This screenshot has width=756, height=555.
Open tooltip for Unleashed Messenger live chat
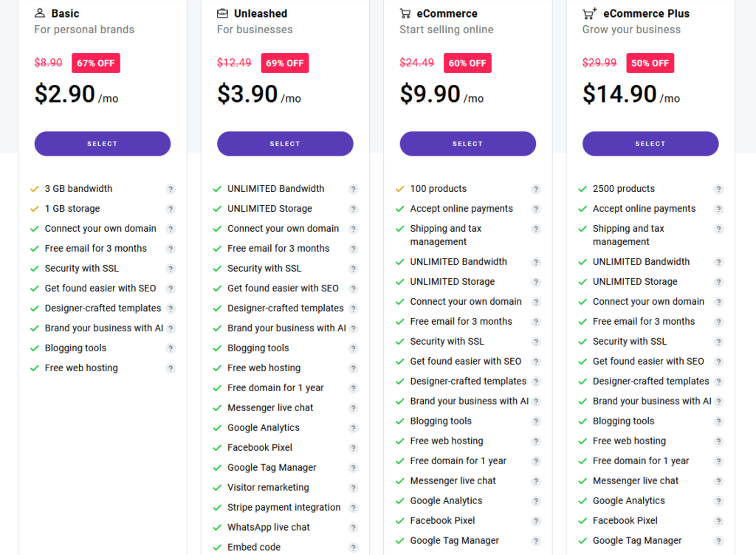coord(354,408)
